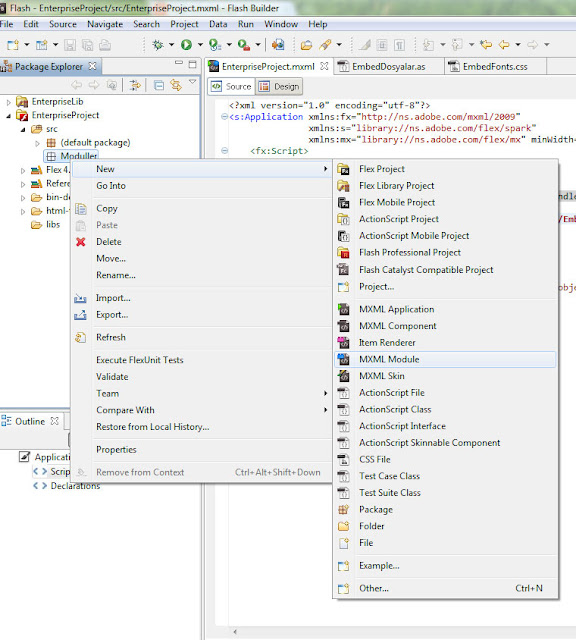The image size is (576, 640).
Task: Select Execute FlexUnit Tests menu entry
Action: [x=140, y=360]
